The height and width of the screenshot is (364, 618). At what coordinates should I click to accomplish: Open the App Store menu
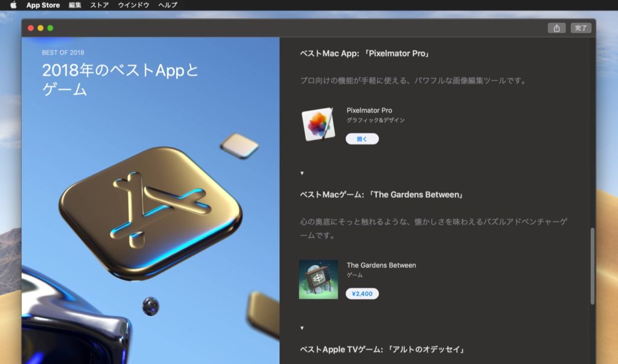pos(44,5)
